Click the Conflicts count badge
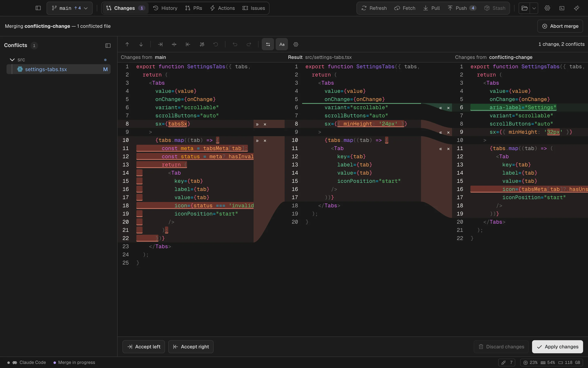 [34, 46]
